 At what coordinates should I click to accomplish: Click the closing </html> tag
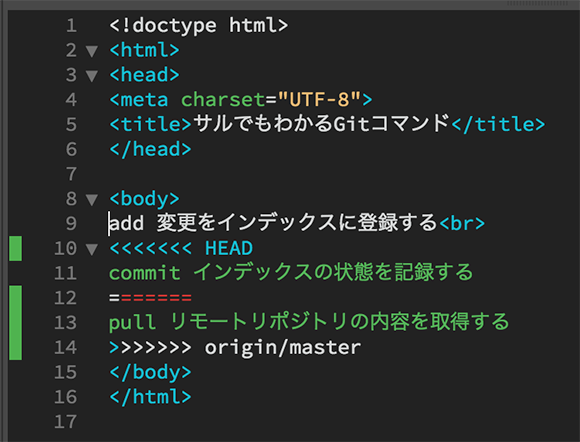click(150, 397)
